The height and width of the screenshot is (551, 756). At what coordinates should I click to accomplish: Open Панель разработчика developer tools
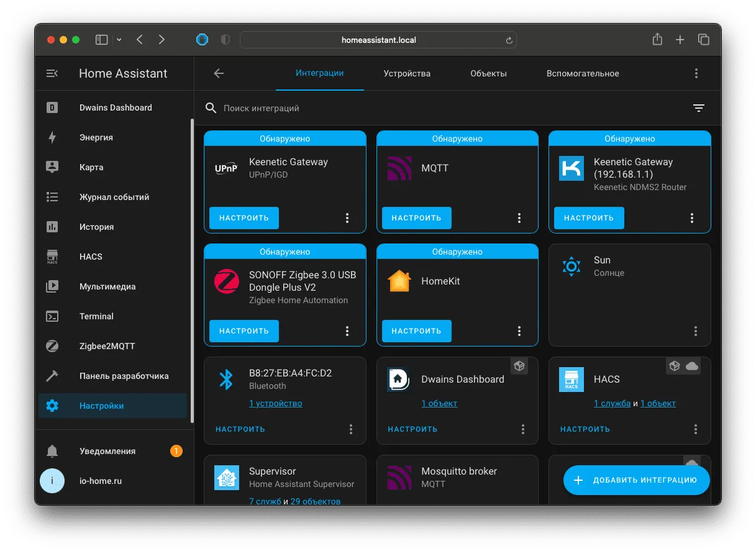coord(112,376)
